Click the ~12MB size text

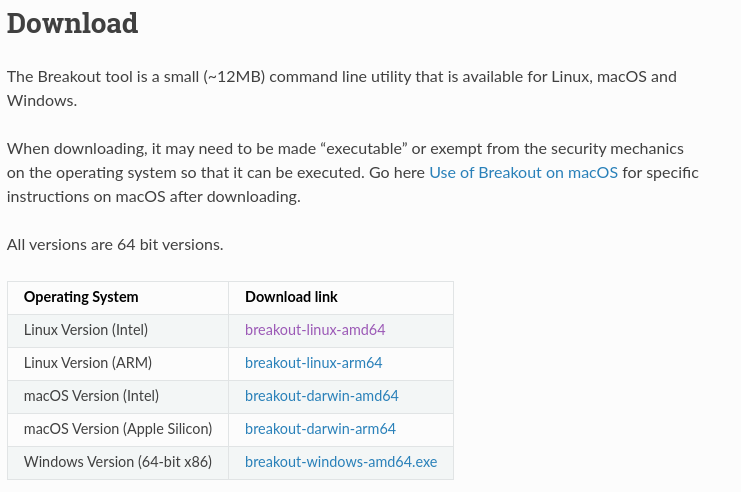tap(234, 77)
